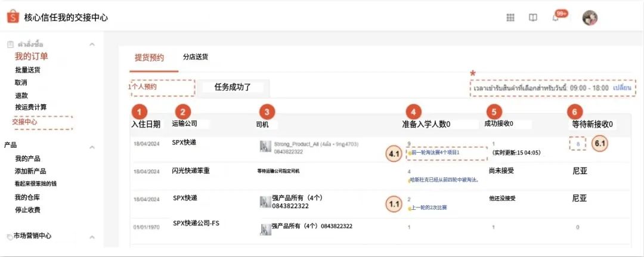Collapse the 市场营销中心 section chevron
Viewport: 644px width, 257px height.
(92, 236)
